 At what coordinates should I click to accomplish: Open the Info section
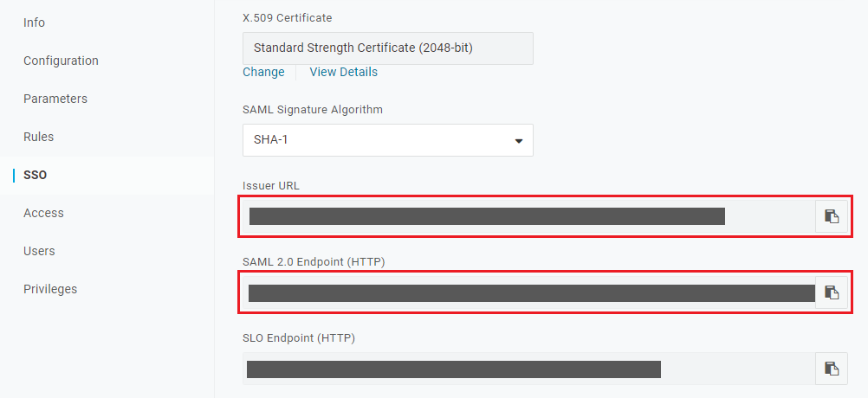tap(35, 22)
